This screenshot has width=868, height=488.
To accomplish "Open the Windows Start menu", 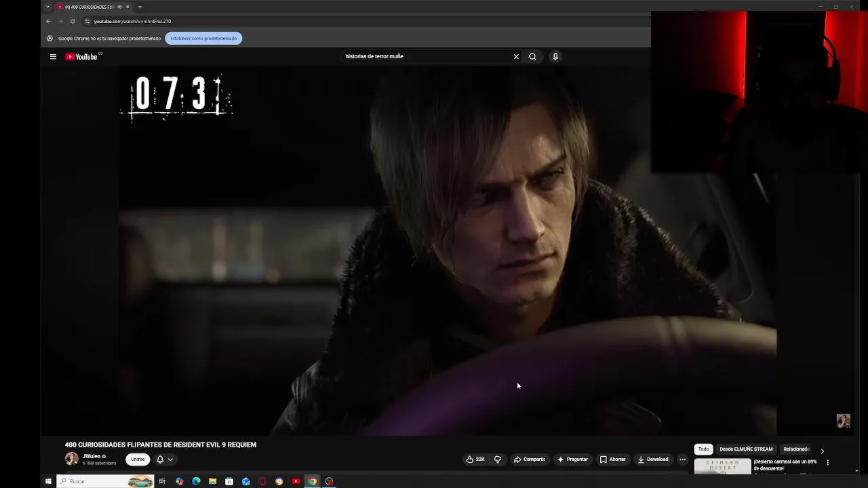I will point(48,481).
